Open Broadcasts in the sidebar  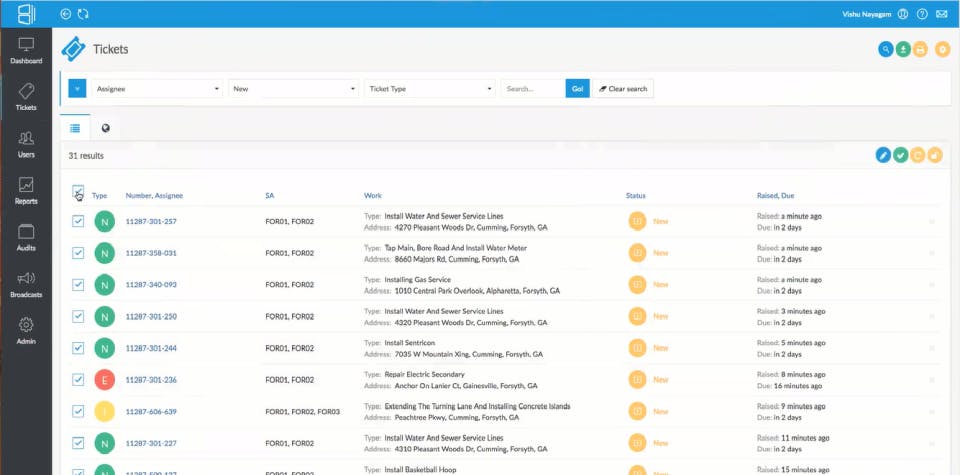pos(26,285)
